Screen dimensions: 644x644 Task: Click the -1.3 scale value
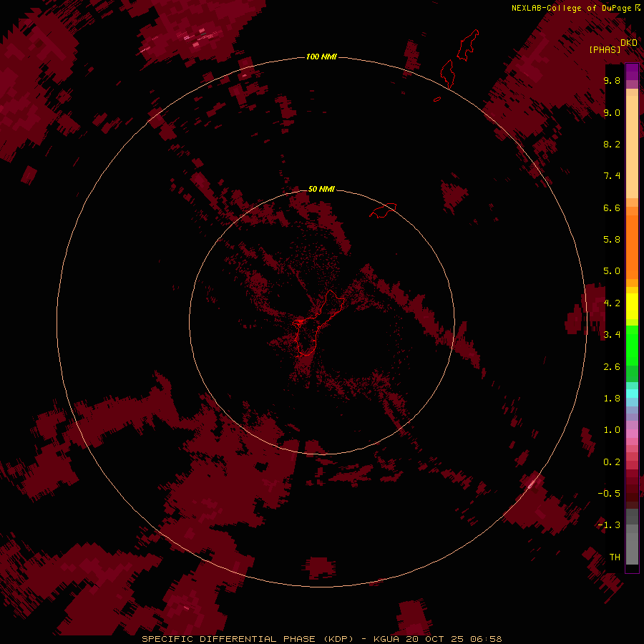pyautogui.click(x=609, y=525)
